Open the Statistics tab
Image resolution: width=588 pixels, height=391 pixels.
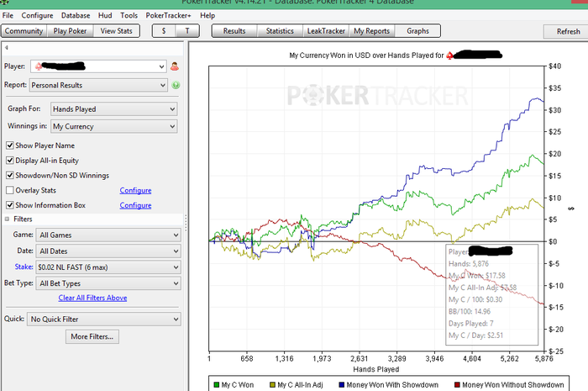pos(280,31)
